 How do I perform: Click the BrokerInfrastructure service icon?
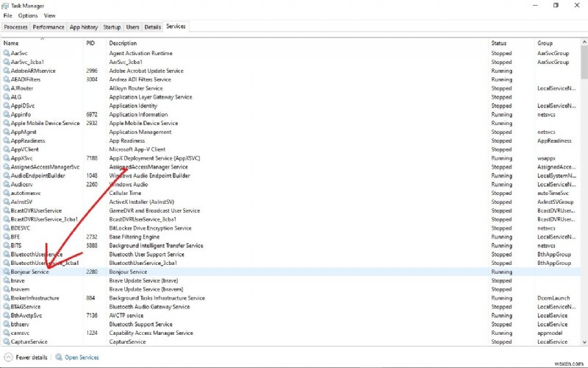[x=7, y=298]
